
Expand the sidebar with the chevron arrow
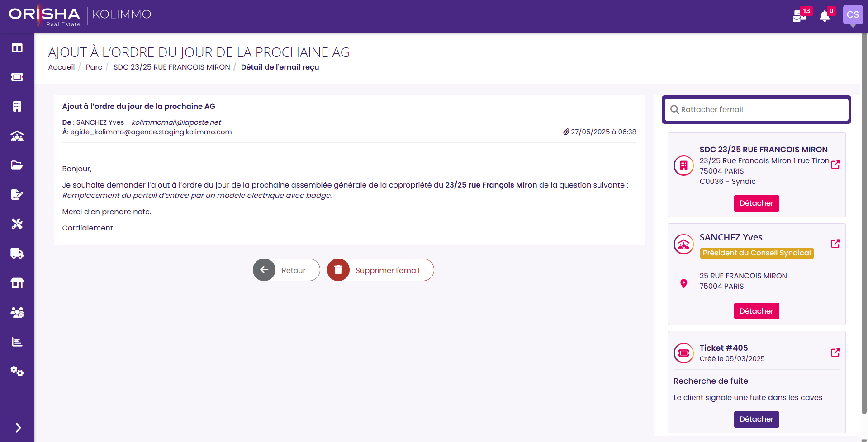pos(18,428)
